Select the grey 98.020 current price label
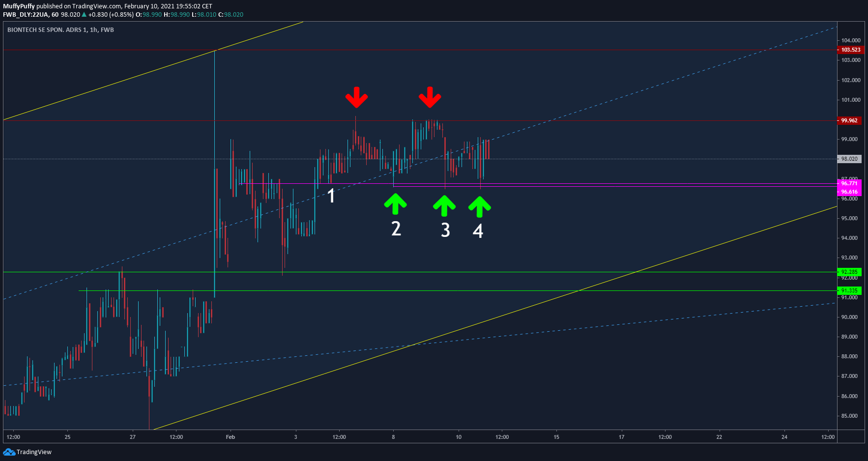The height and width of the screenshot is (461, 868). tap(850, 159)
